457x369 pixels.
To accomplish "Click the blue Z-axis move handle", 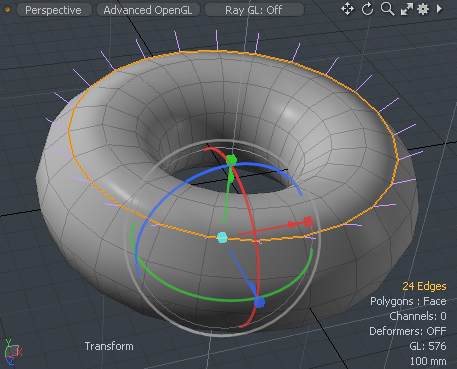I will click(259, 302).
